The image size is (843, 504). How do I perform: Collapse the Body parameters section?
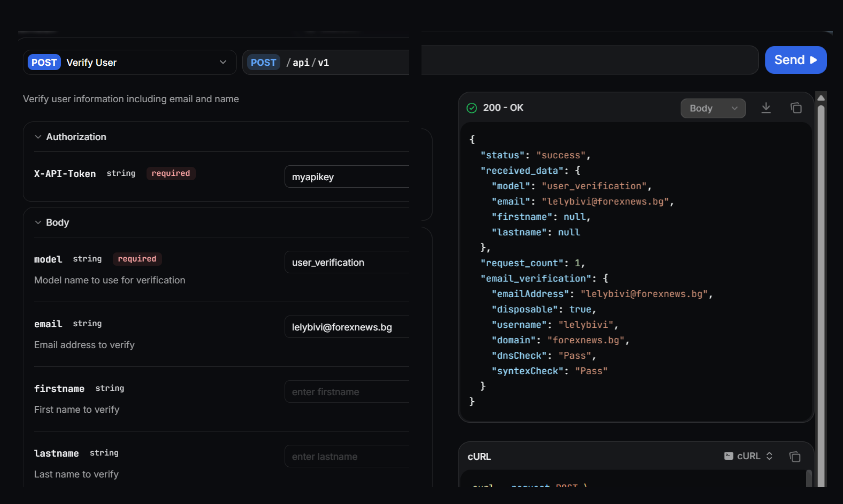38,222
